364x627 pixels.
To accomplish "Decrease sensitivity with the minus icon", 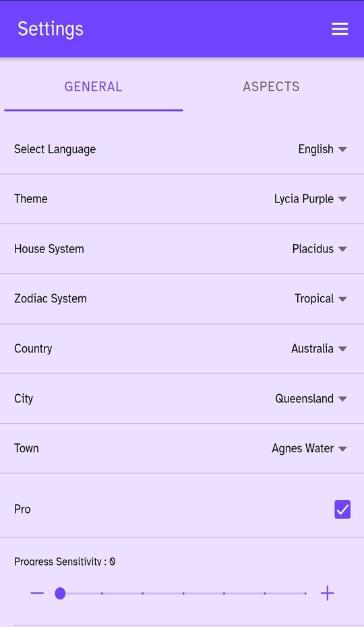I will [x=37, y=593].
